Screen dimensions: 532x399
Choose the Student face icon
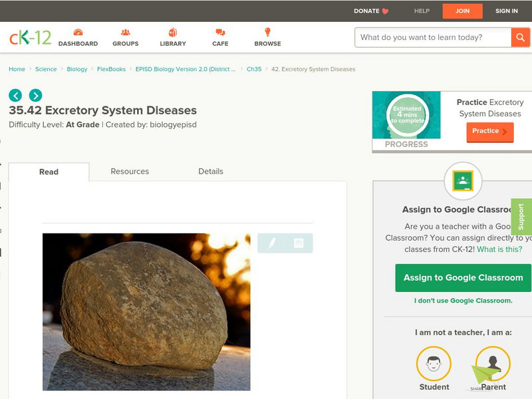click(434, 363)
